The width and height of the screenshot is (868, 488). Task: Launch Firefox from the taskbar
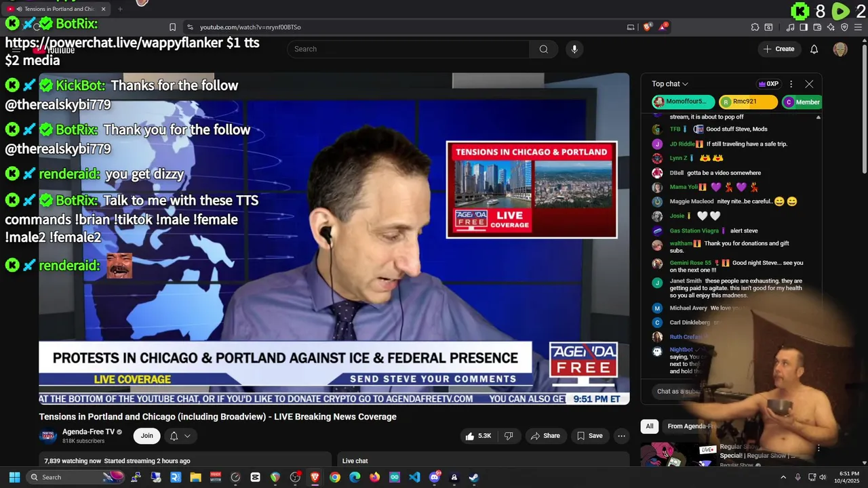tap(374, 477)
